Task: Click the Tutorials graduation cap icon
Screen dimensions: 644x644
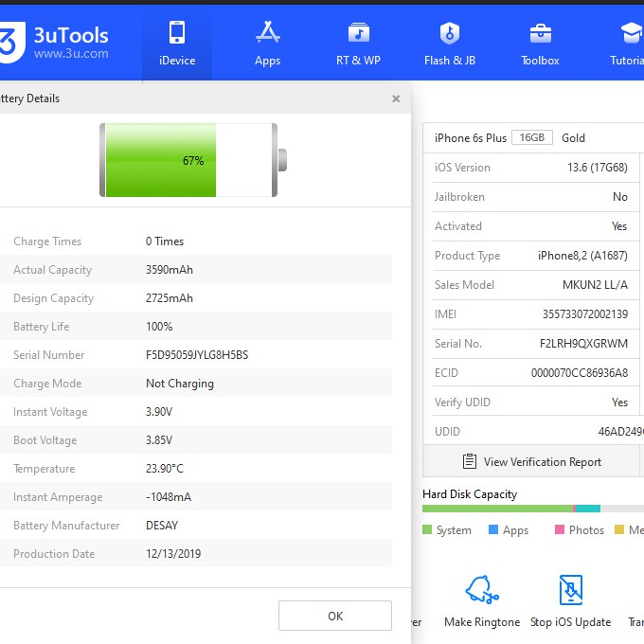Action: [632, 33]
